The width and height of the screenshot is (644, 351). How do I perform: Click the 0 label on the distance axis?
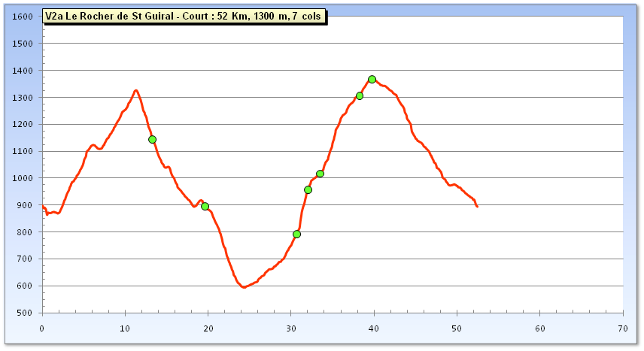point(42,328)
